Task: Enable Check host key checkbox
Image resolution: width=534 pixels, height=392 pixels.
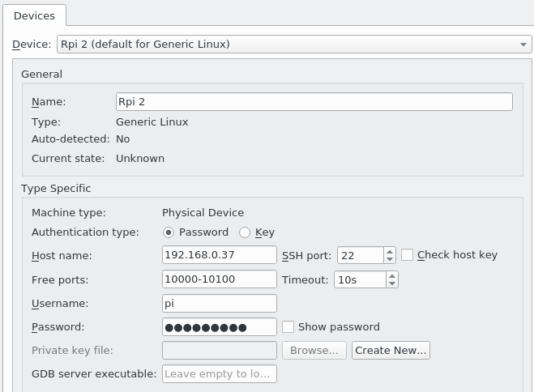Action: [408, 255]
